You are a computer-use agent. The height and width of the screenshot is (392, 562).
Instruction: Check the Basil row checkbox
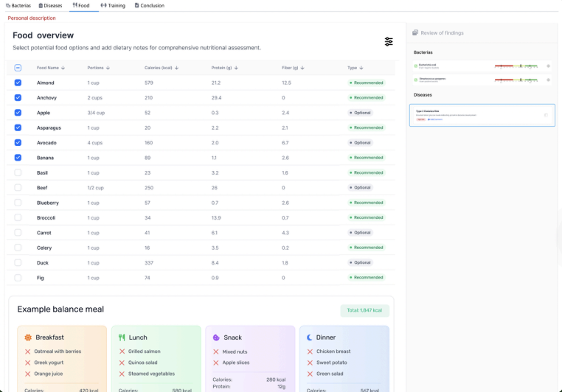pyautogui.click(x=18, y=172)
